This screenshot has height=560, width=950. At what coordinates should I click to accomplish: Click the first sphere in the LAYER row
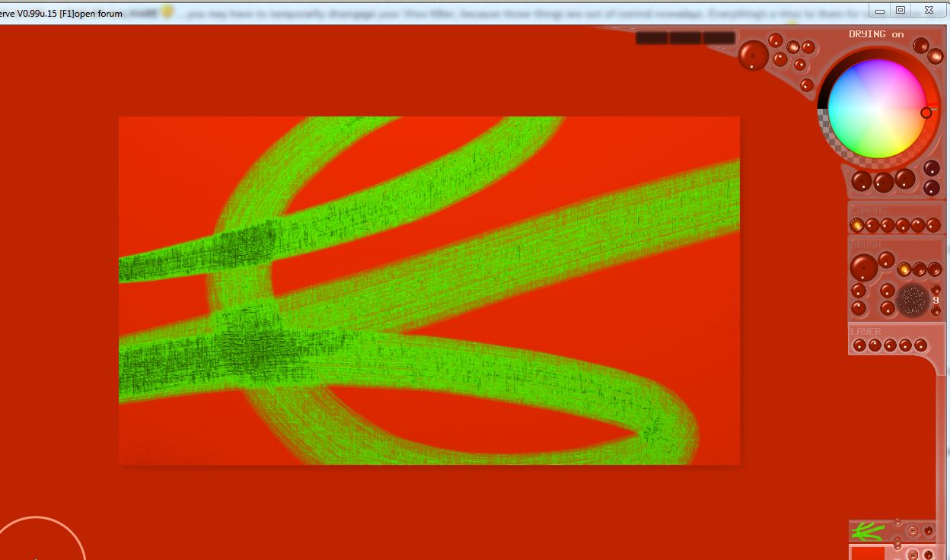(x=859, y=345)
